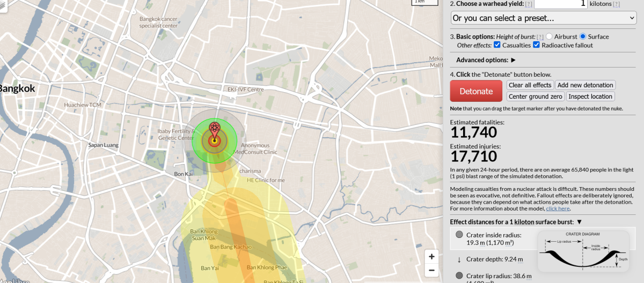Click the 'HE Clinic for me' label
Image resolution: width=644 pixels, height=283 pixels.
[266, 180]
